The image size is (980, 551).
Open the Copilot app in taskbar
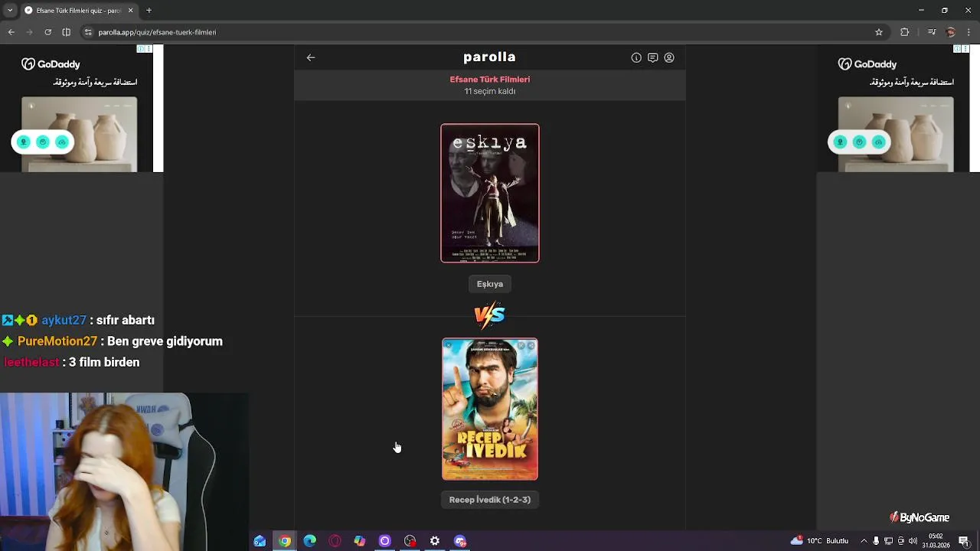(360, 541)
